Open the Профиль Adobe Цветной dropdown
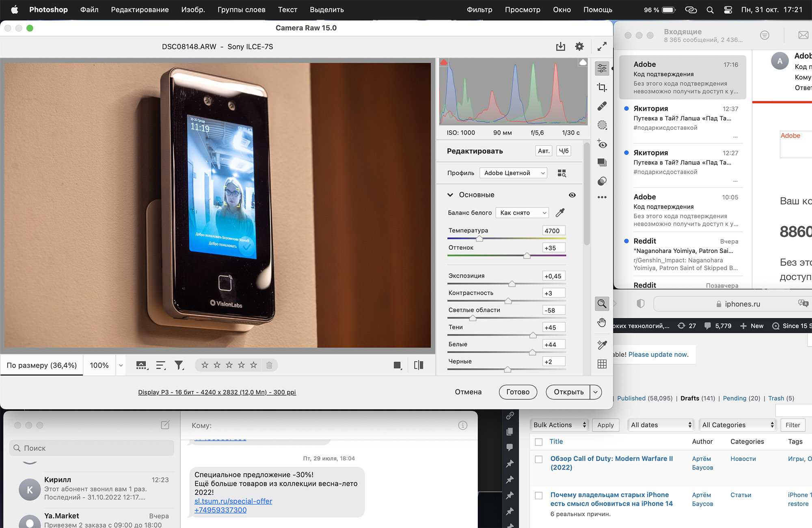The width and height of the screenshot is (812, 528). tap(513, 173)
